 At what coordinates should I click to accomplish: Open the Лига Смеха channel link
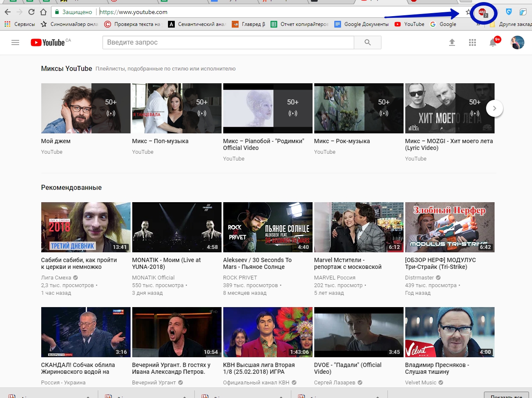point(56,277)
